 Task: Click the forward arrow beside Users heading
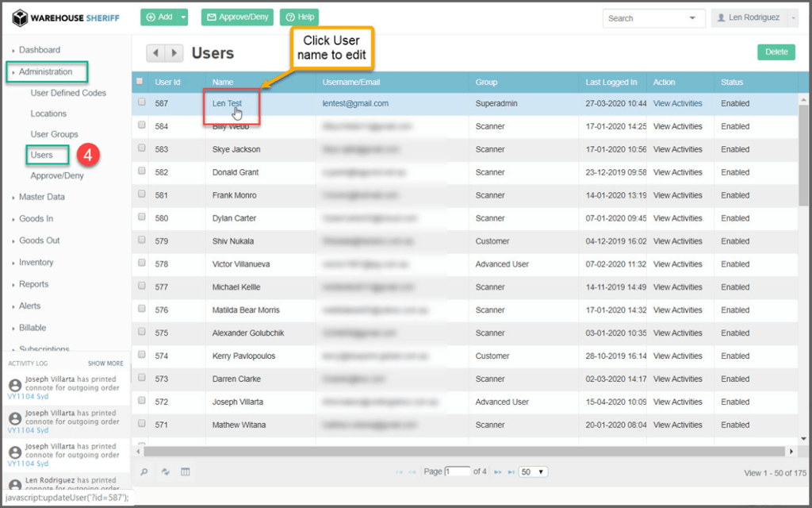pos(174,53)
